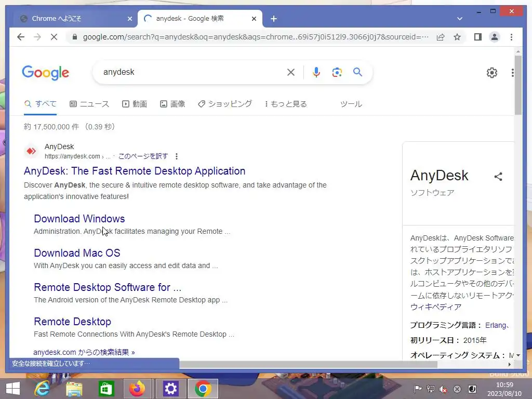This screenshot has height=399, width=532.
Task: View site info via lock icon
Action: pyautogui.click(x=75, y=37)
